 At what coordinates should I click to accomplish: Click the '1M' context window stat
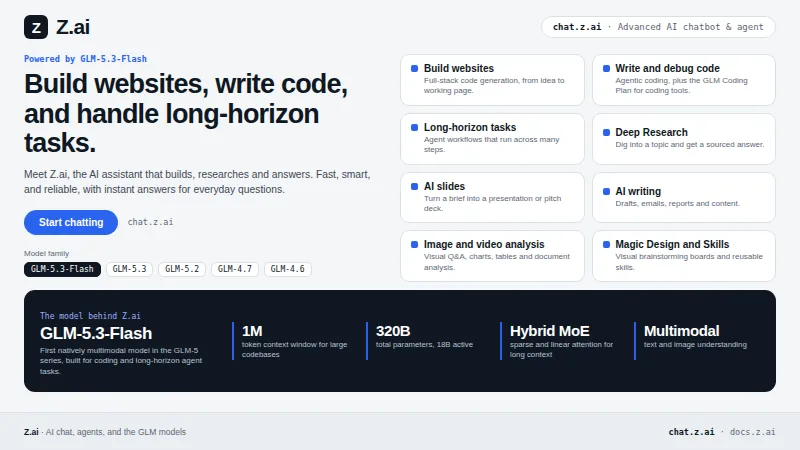coord(252,331)
